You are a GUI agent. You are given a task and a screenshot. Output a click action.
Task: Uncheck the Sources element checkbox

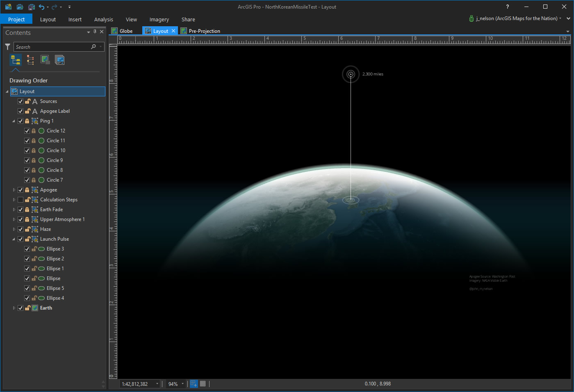[20, 101]
